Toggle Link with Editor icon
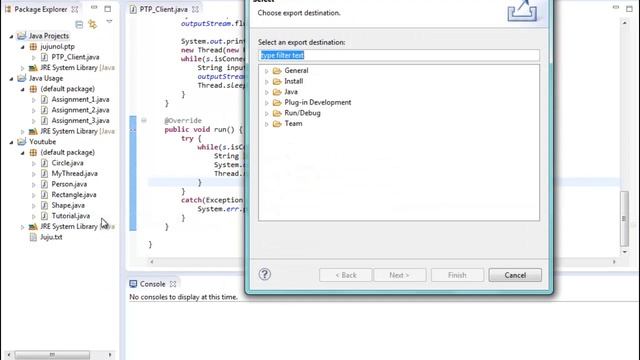This screenshot has width=640, height=360. [x=93, y=24]
